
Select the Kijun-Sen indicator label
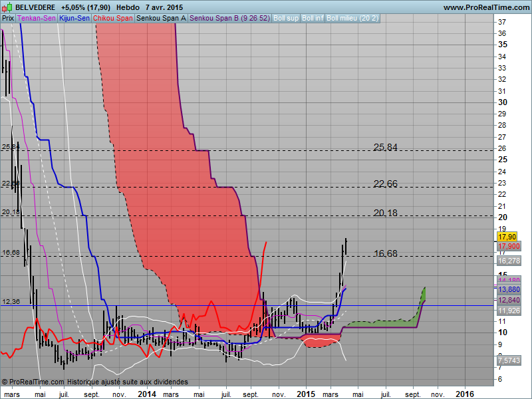click(74, 19)
